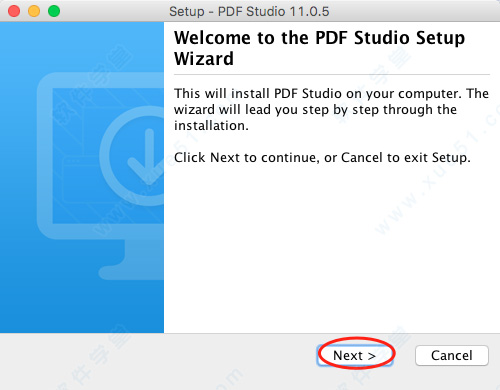This screenshot has width=500, height=390.
Task: Click the Welcome to PDF Studio heading
Action: 319,48
